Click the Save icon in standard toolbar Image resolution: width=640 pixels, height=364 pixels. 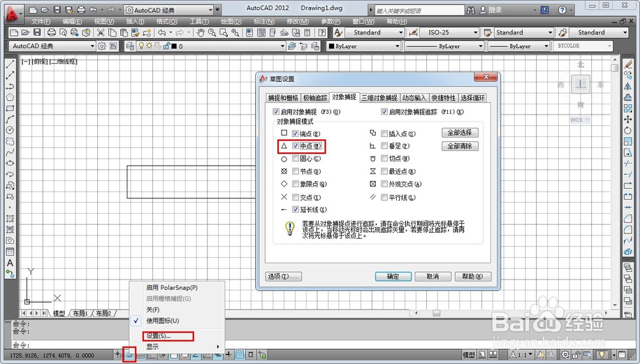tap(36, 33)
